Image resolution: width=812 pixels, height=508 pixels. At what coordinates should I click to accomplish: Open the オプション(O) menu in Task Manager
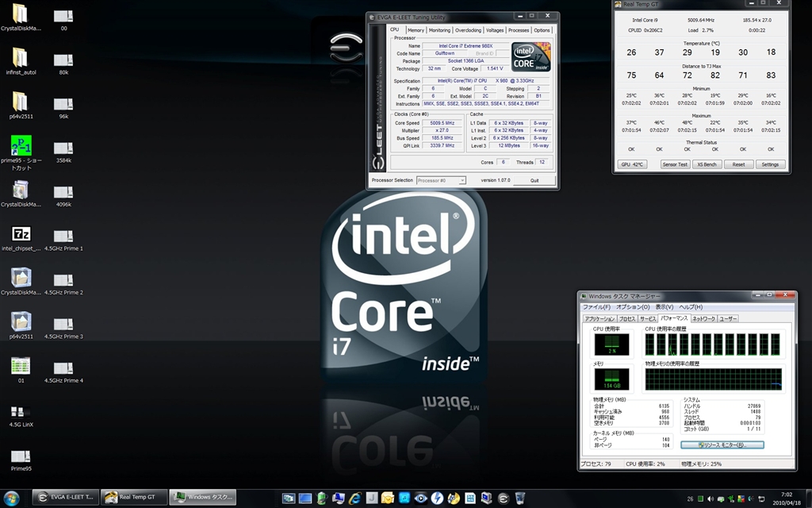(x=633, y=307)
